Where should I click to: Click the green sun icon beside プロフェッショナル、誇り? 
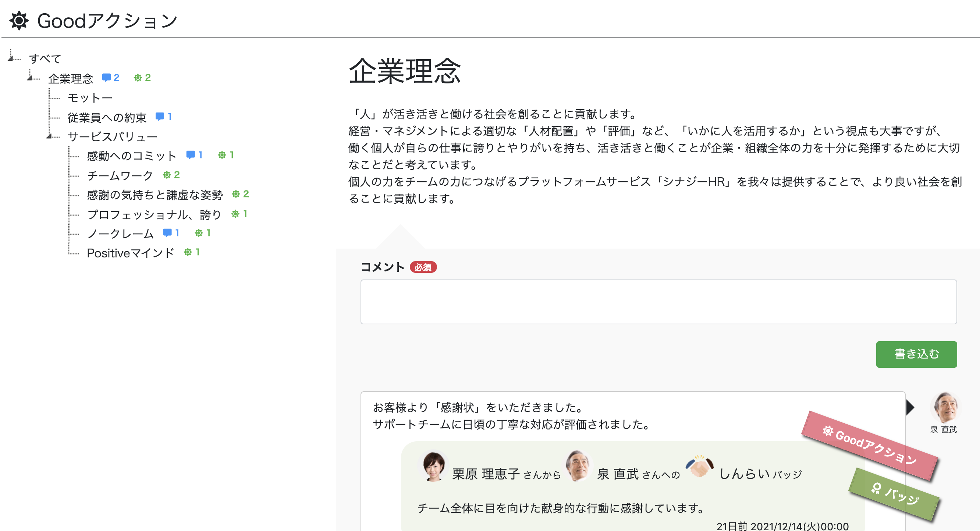pyautogui.click(x=235, y=214)
